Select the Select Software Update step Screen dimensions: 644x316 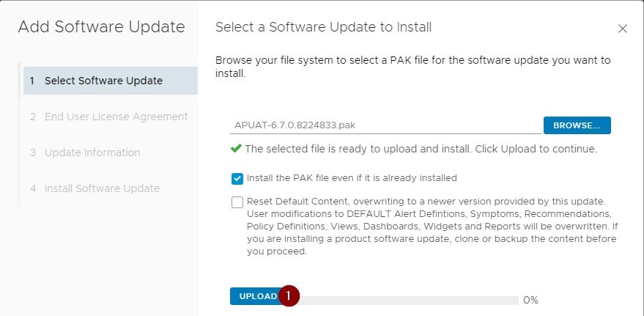[103, 81]
